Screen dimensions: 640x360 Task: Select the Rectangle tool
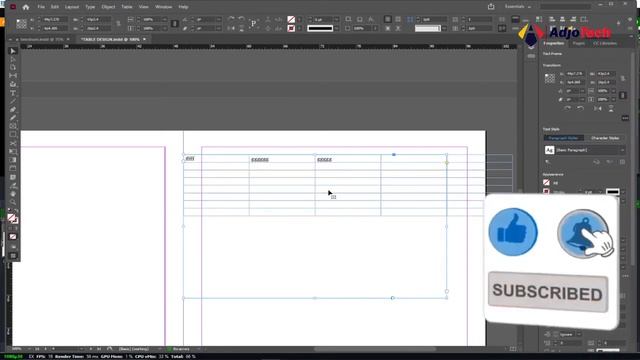tap(13, 134)
